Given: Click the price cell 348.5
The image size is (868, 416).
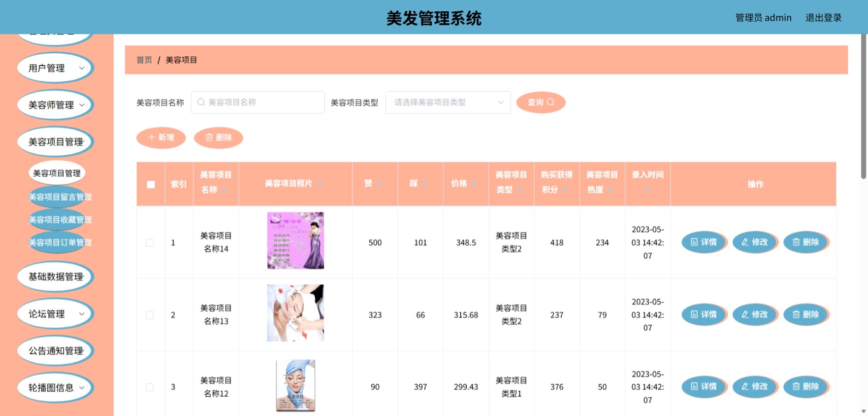Looking at the screenshot, I should [x=466, y=243].
